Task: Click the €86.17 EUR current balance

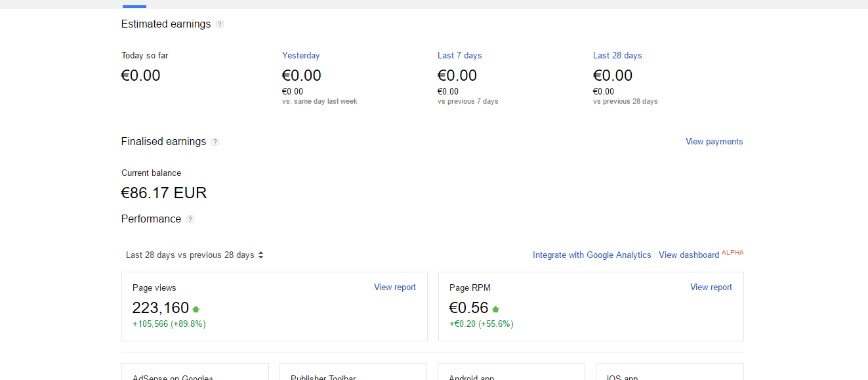Action: click(164, 193)
